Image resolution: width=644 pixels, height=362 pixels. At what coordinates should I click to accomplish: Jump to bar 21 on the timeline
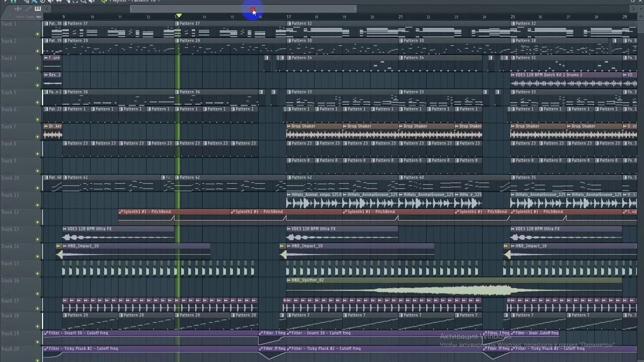click(400, 17)
